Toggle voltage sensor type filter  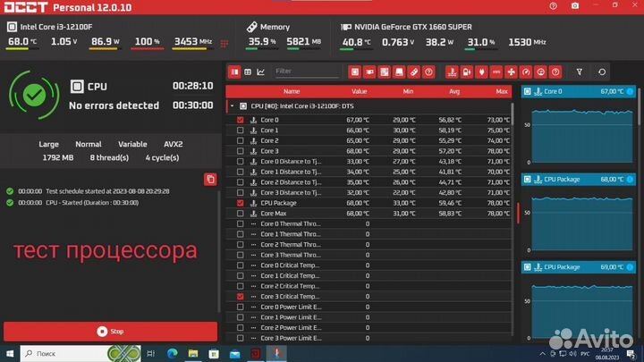click(467, 72)
